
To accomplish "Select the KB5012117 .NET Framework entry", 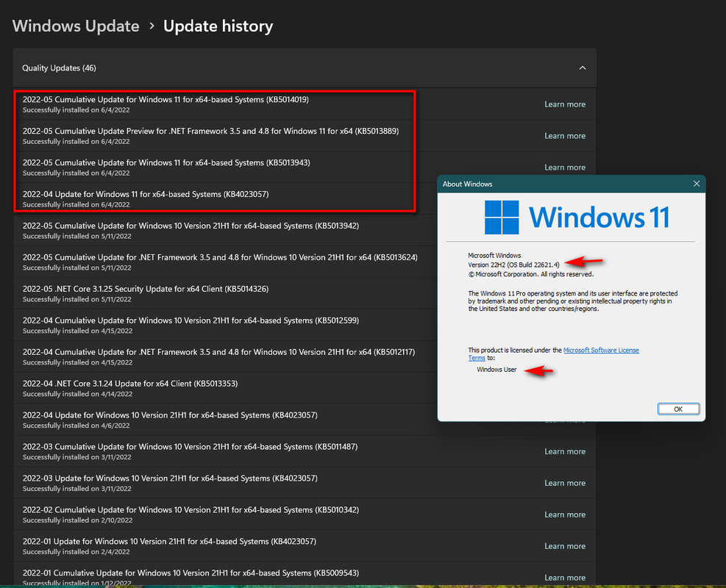I will tap(226, 356).
